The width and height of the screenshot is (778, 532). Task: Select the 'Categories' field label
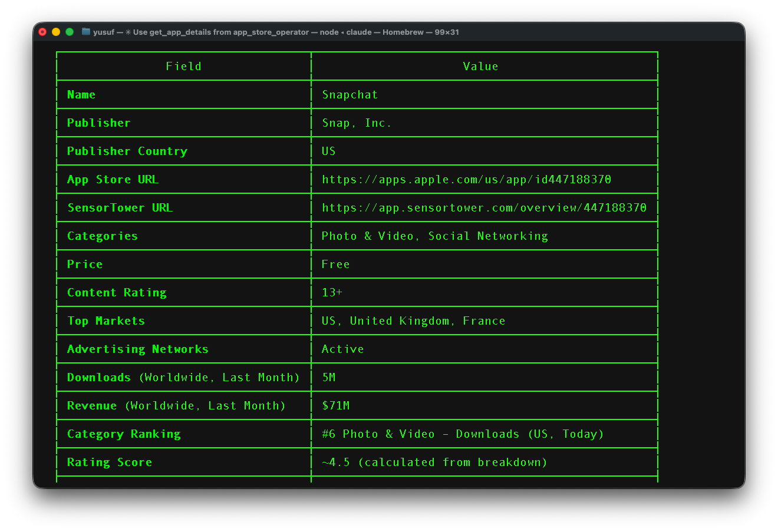pyautogui.click(x=103, y=236)
